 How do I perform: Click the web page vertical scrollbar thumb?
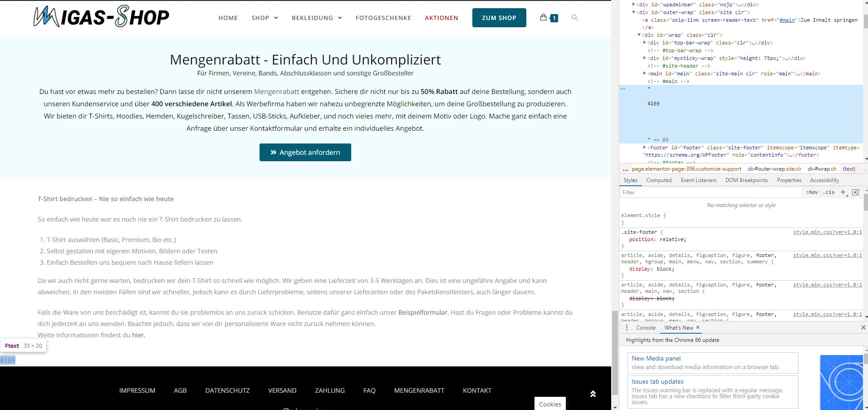[615, 353]
